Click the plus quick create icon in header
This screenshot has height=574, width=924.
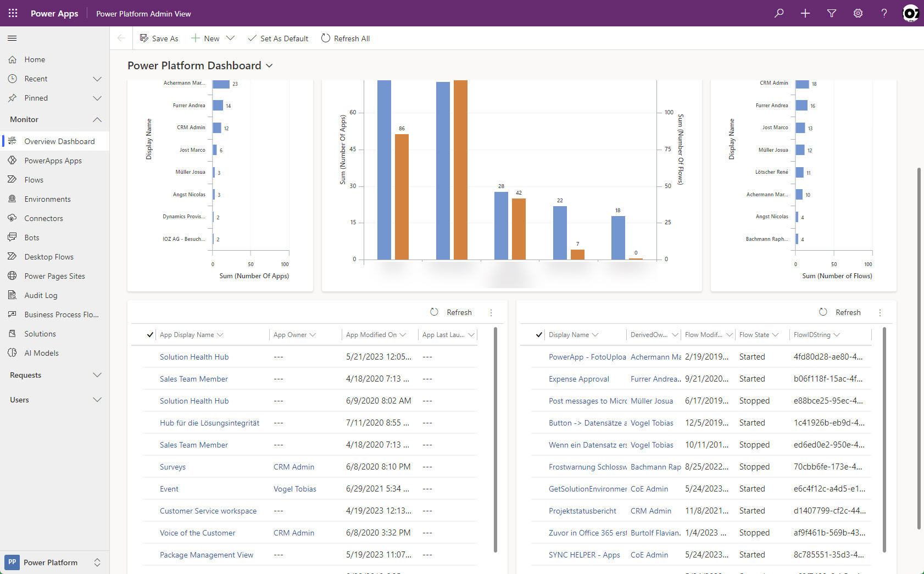pyautogui.click(x=805, y=13)
